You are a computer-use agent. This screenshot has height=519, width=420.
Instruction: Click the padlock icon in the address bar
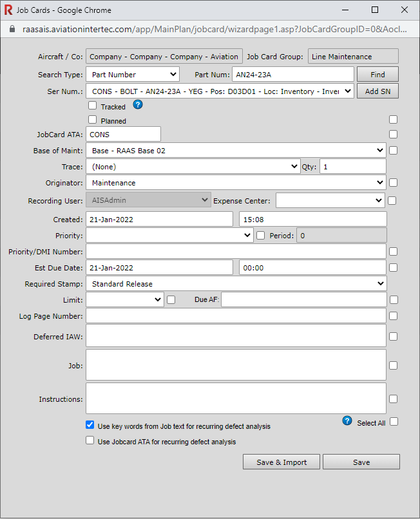click(x=11, y=29)
